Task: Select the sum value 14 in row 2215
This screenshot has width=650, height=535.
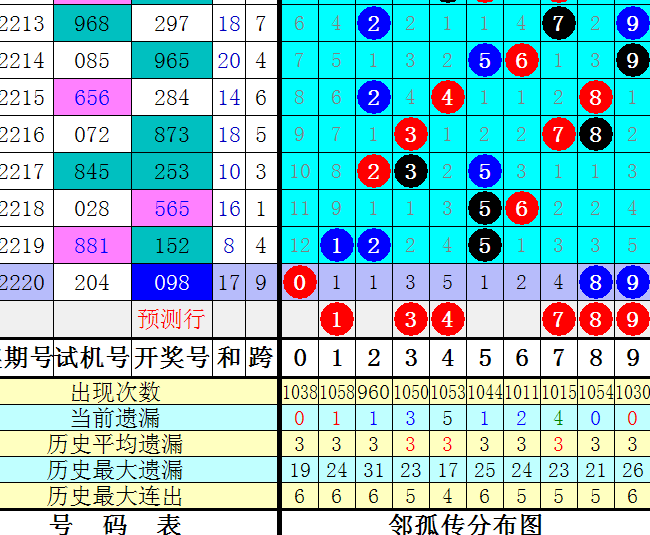Action: (x=229, y=97)
